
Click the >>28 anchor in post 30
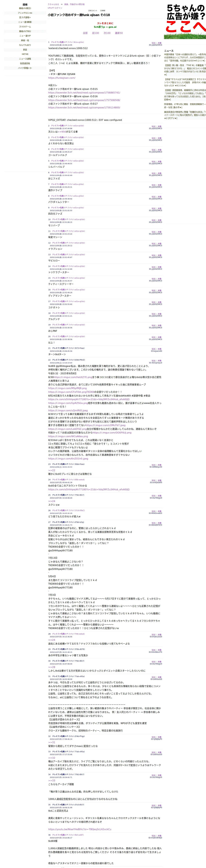click(x=52, y=667)
